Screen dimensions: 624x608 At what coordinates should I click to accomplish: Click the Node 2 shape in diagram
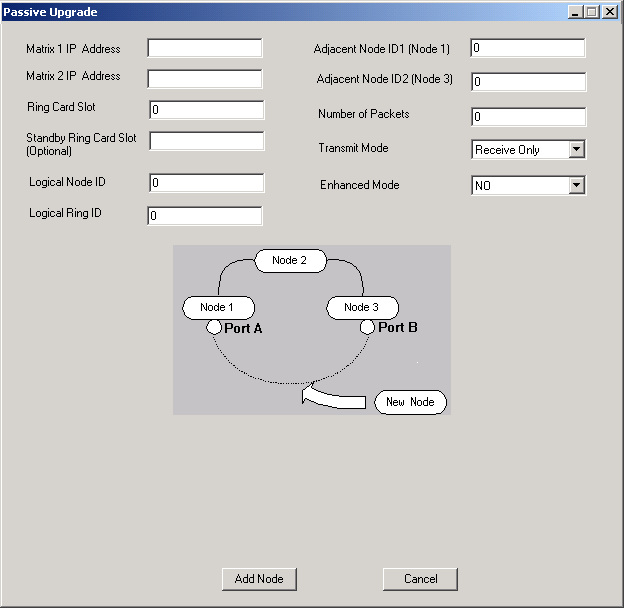(290, 261)
